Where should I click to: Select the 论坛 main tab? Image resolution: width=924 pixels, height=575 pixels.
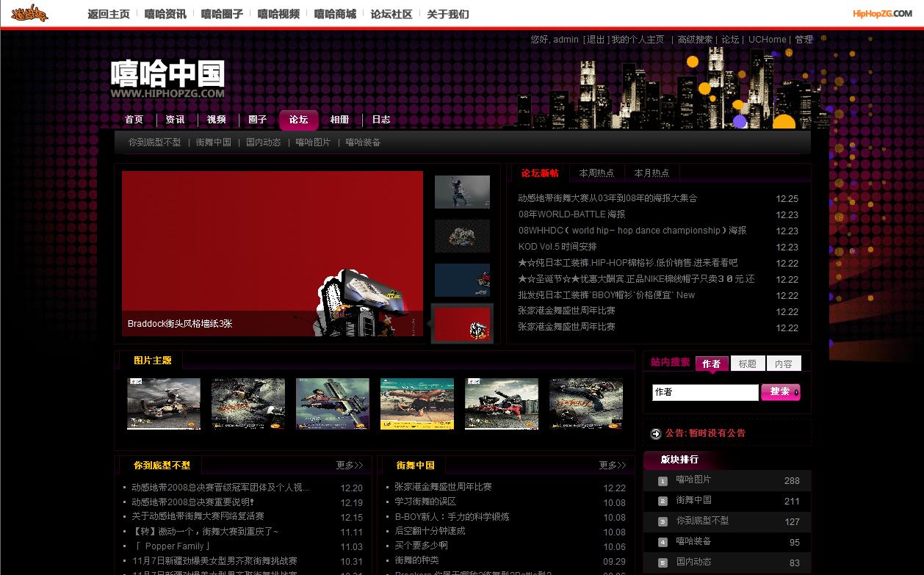coord(298,120)
